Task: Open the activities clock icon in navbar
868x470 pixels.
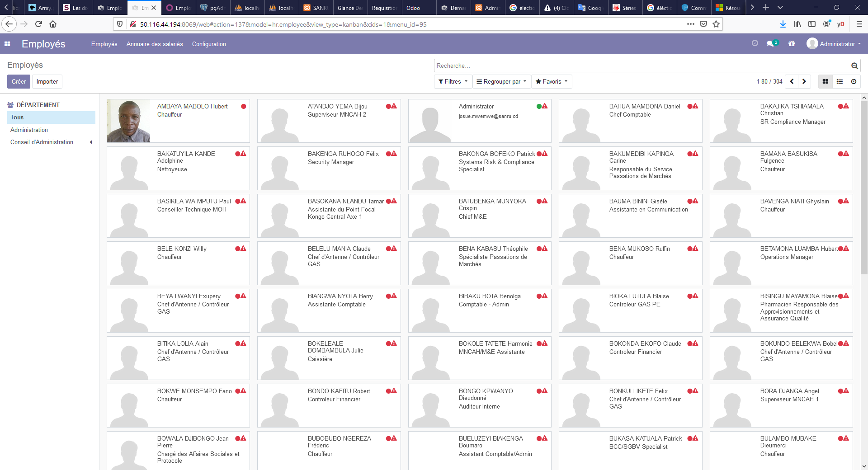Action: pos(755,43)
